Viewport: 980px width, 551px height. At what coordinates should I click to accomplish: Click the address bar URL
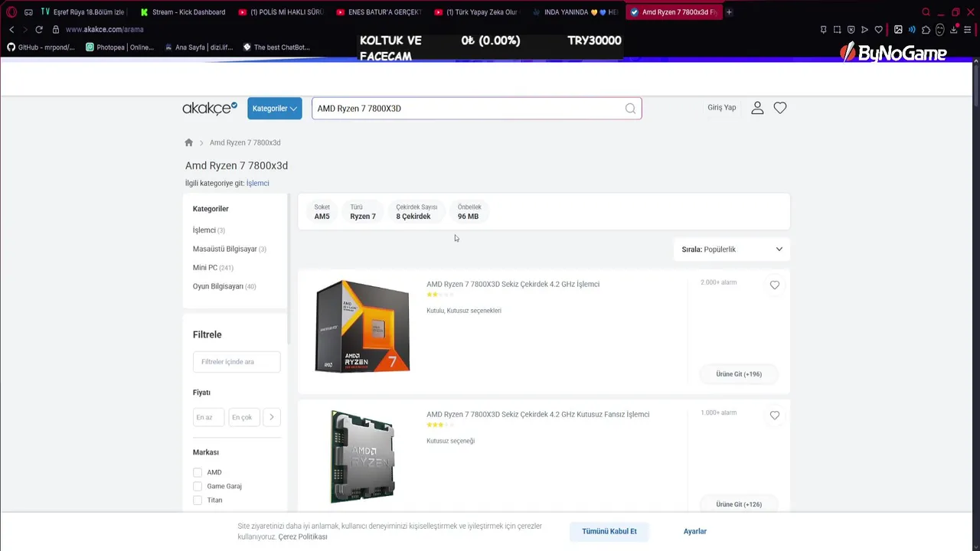click(x=105, y=29)
